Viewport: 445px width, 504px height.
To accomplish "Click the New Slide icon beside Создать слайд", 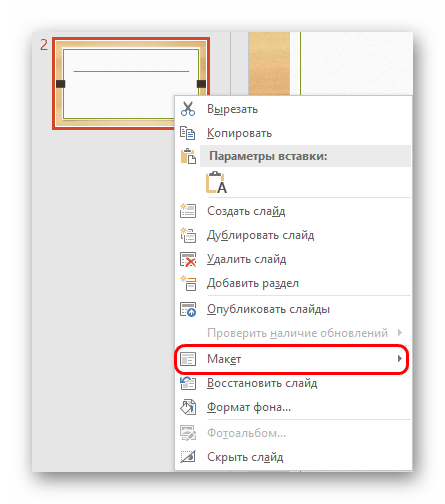I will [188, 211].
